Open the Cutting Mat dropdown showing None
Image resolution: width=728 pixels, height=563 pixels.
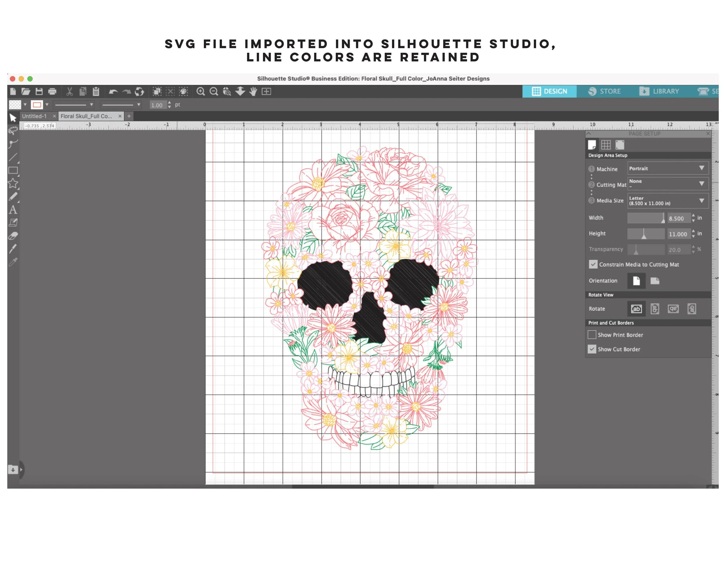tap(668, 184)
